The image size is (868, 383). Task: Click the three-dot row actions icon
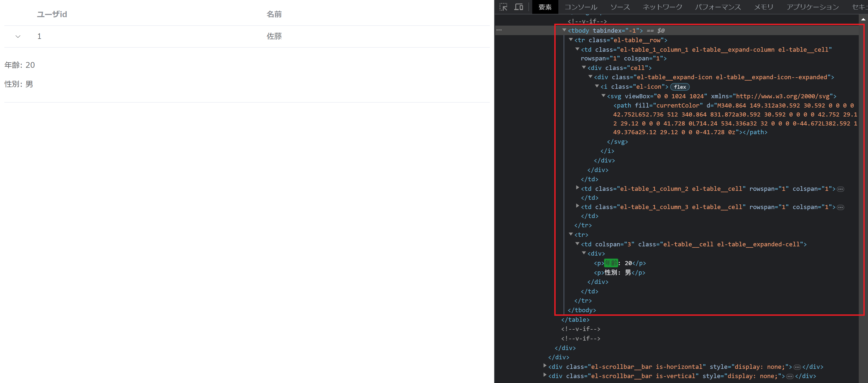tap(499, 30)
